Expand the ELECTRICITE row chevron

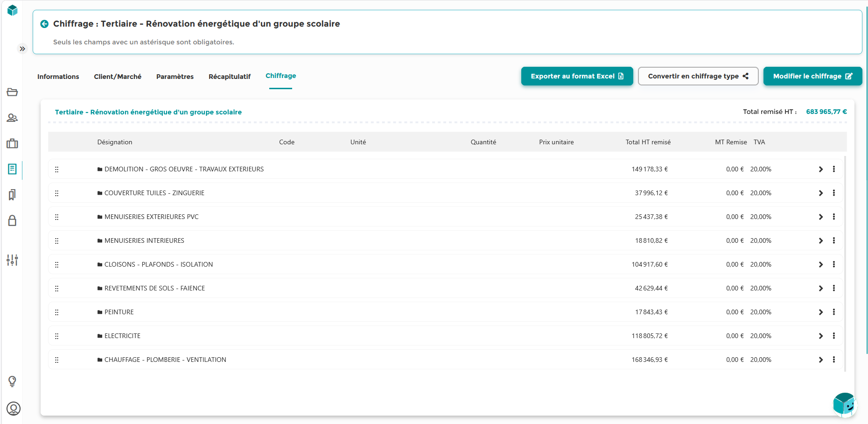[821, 336]
